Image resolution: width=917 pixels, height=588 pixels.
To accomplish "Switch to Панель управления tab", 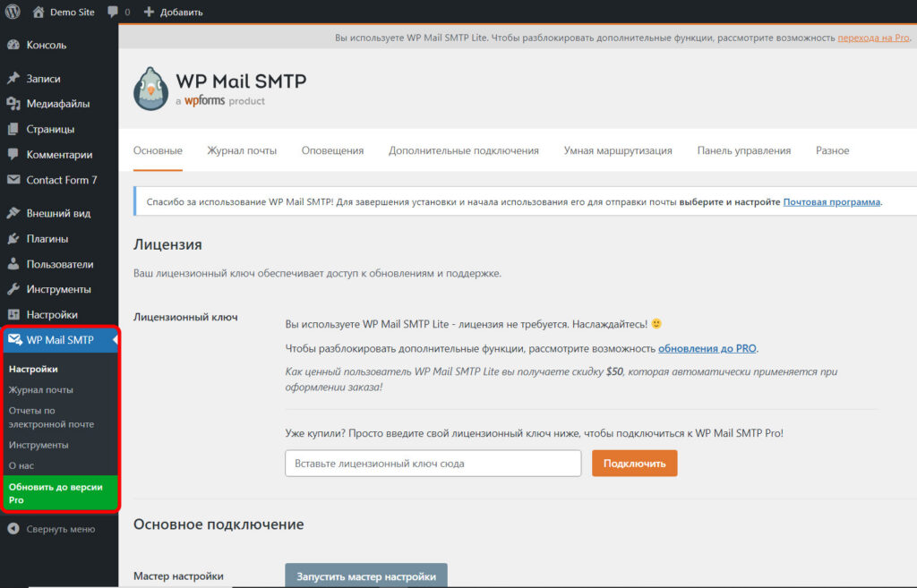I will [744, 150].
